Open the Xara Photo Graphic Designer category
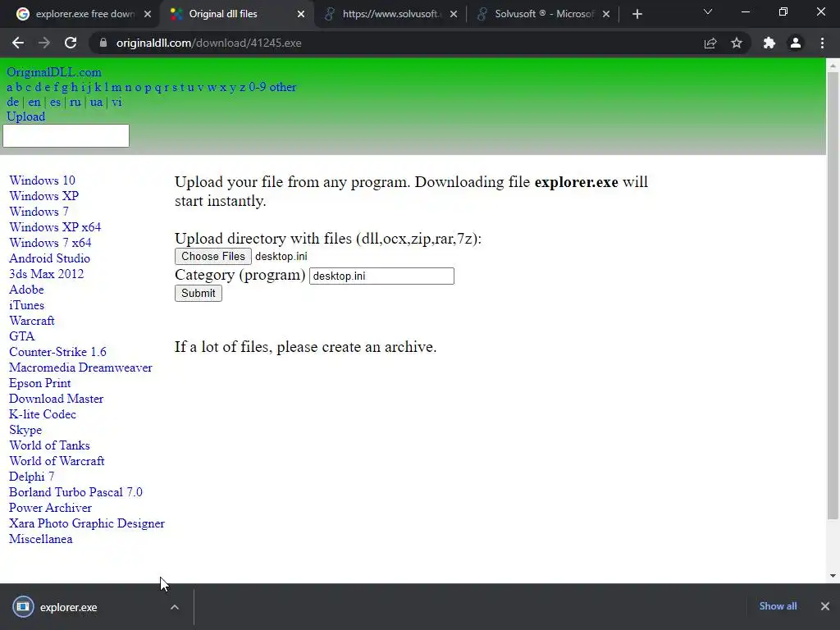Image resolution: width=840 pixels, height=630 pixels. 87,523
